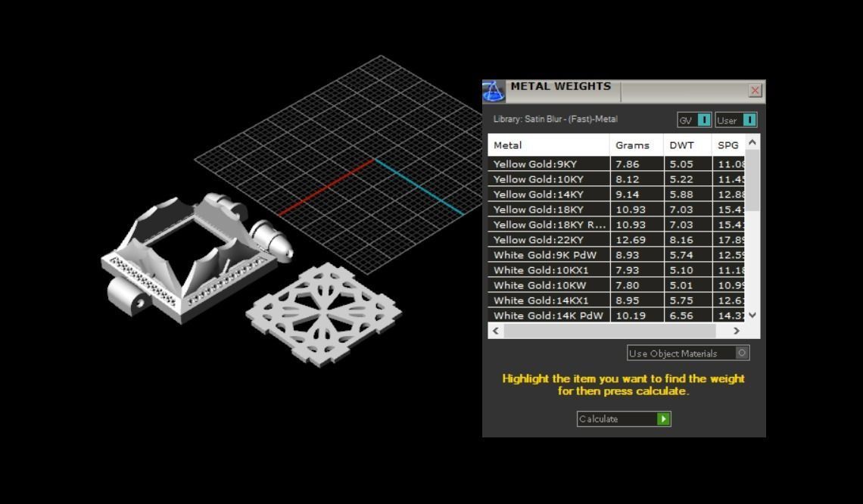
Task: Click the Library: Satin Blur label
Action: [x=556, y=119]
